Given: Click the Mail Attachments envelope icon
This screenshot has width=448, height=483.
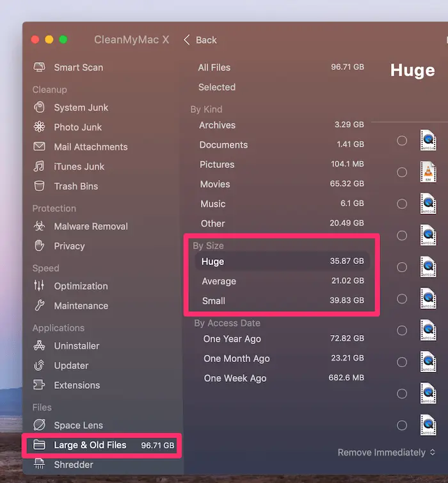Looking at the screenshot, I should coord(40,147).
